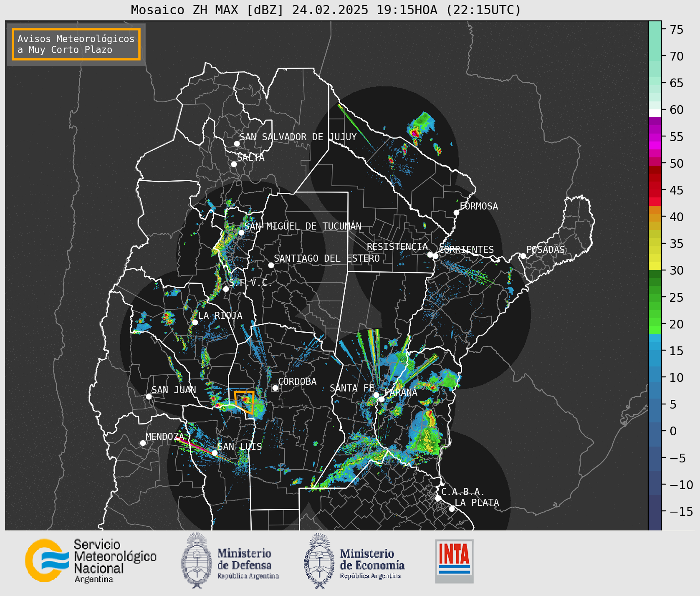The image size is (700, 596).
Task: Click the 'Servicio Meteorológico Nacional' text
Action: coord(115,561)
